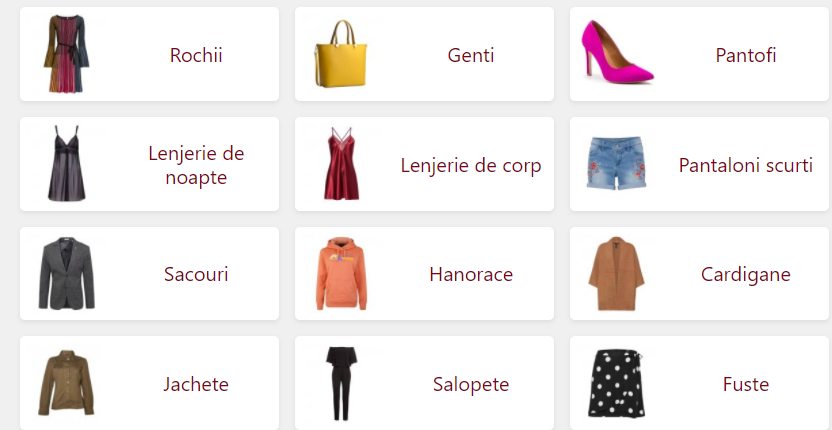Click the brown cardigan image
This screenshot has height=430, width=832.
616,273
